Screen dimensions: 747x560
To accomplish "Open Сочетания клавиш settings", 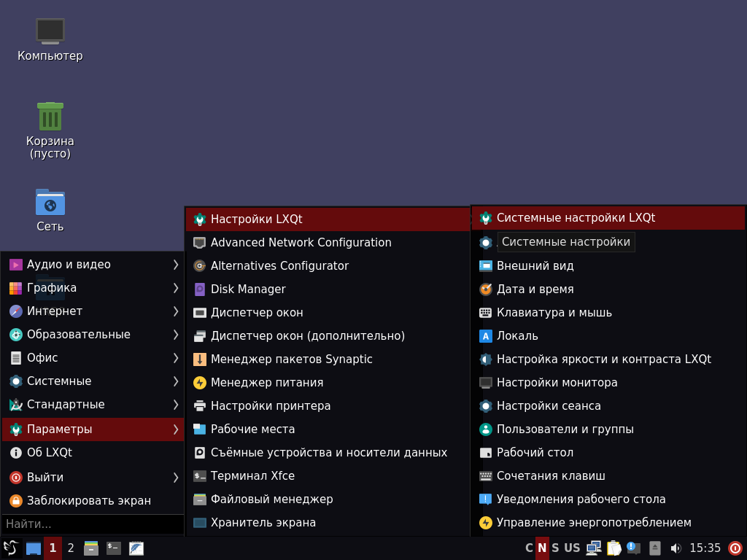I will [608, 475].
